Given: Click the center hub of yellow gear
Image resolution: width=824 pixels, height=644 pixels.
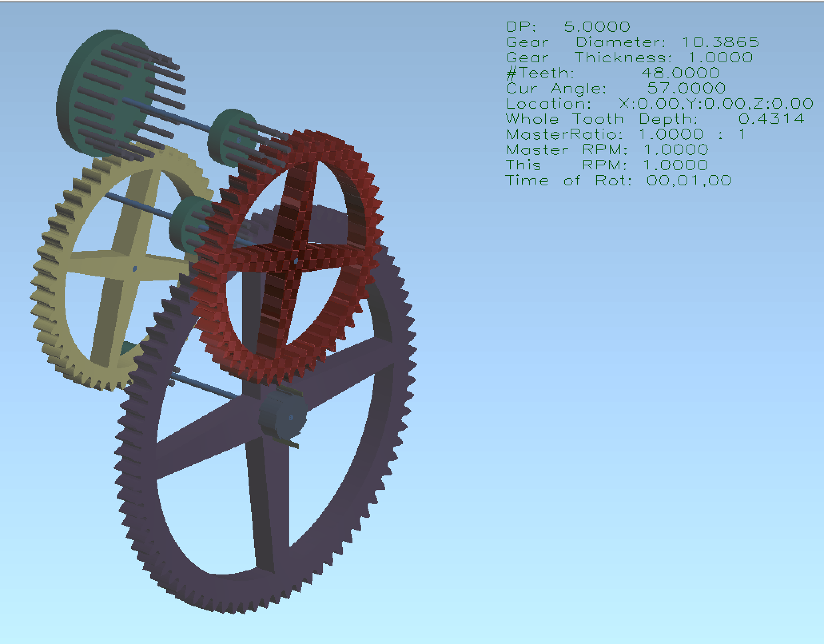Looking at the screenshot, I should coord(134,268).
